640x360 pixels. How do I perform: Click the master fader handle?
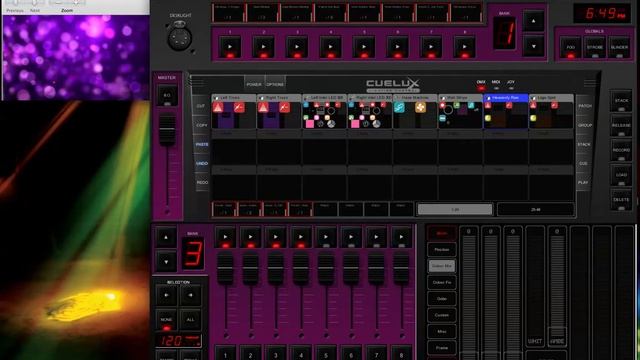coord(167,130)
